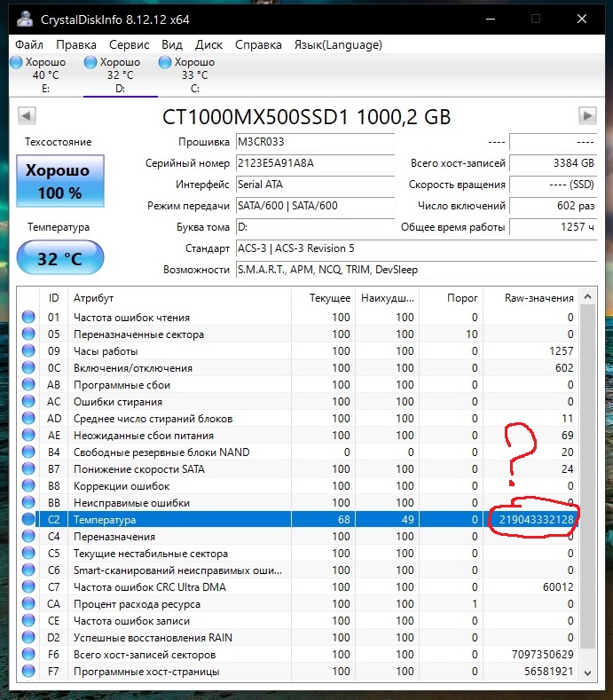The image size is (613, 700).
Task: Go to previous disk with left arrow
Action: [x=27, y=116]
